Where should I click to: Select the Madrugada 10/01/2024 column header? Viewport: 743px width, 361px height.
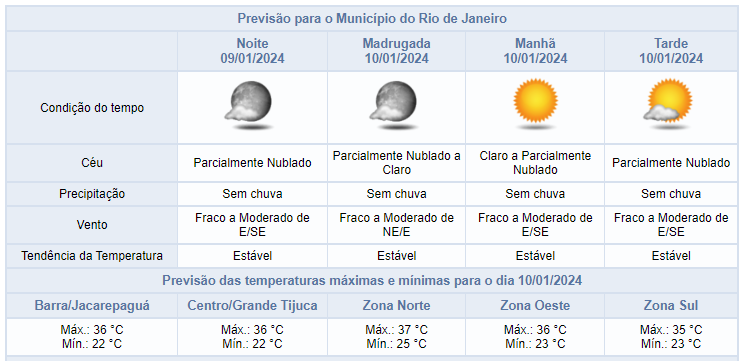[x=397, y=51]
